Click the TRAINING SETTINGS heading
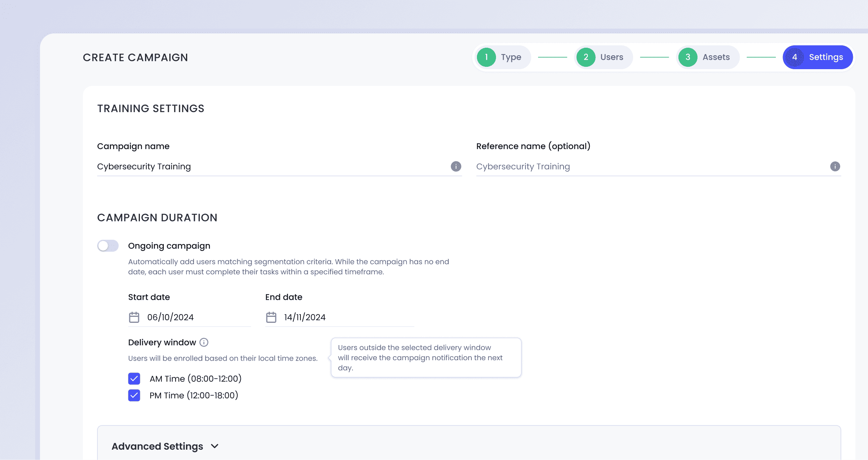 (x=151, y=109)
